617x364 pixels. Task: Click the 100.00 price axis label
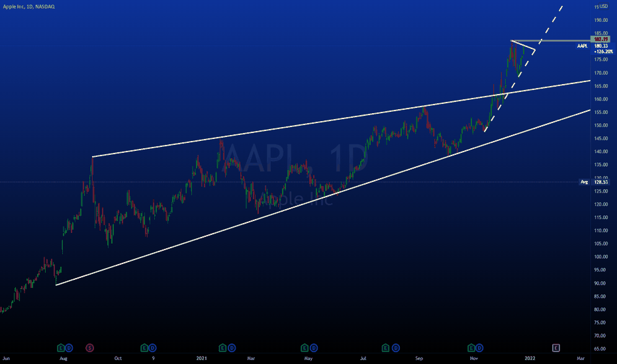pyautogui.click(x=601, y=257)
